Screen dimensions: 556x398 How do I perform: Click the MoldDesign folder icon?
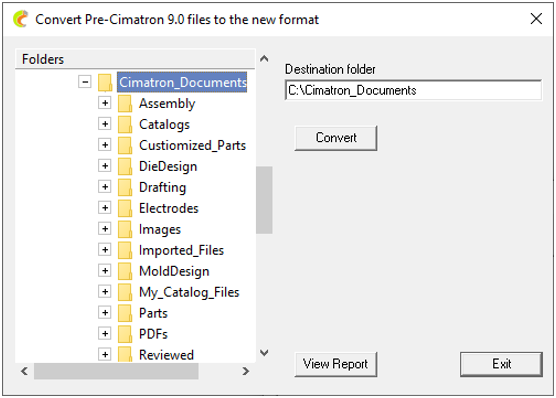(125, 271)
